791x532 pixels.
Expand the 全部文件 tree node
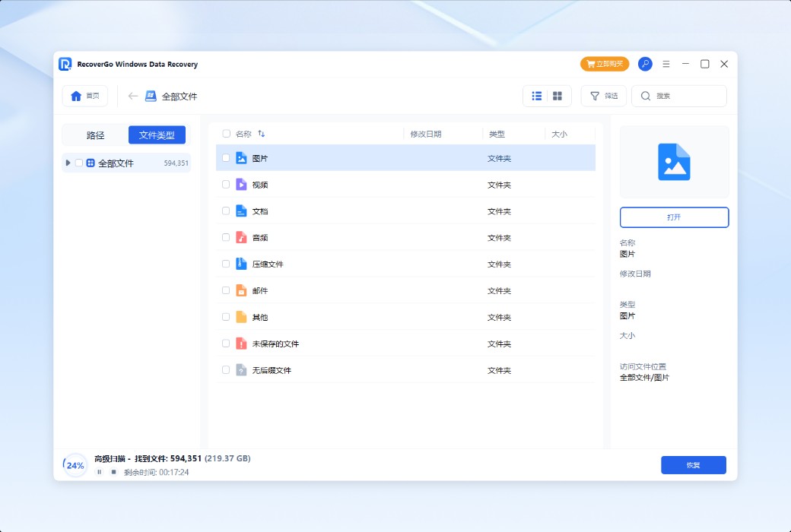point(68,163)
